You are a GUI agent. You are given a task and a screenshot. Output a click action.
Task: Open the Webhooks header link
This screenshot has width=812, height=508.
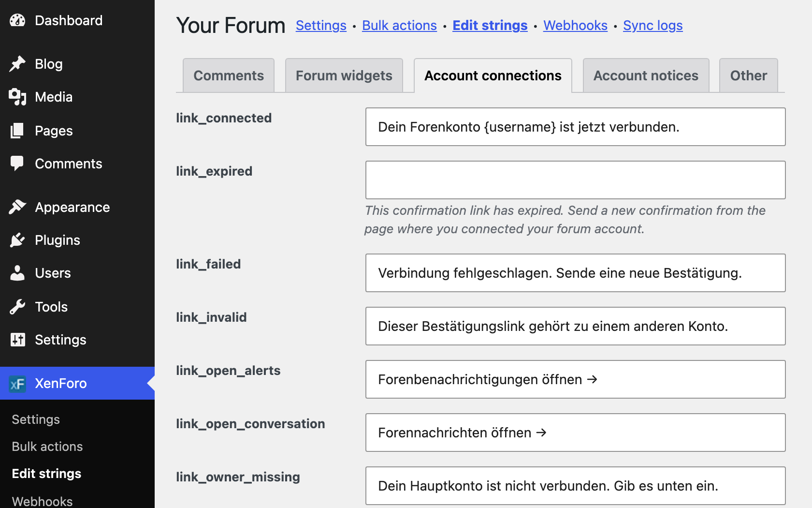point(575,25)
